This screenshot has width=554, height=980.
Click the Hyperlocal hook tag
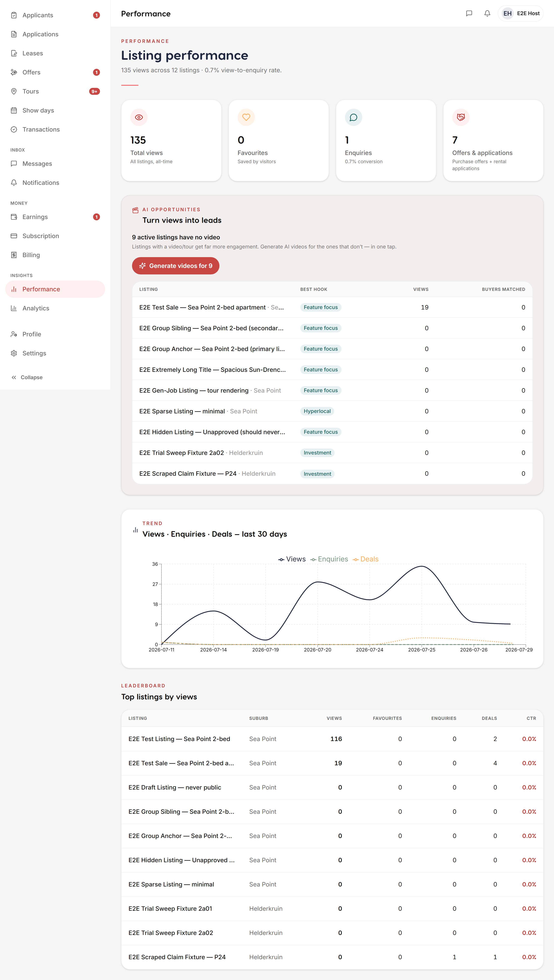[x=317, y=411]
